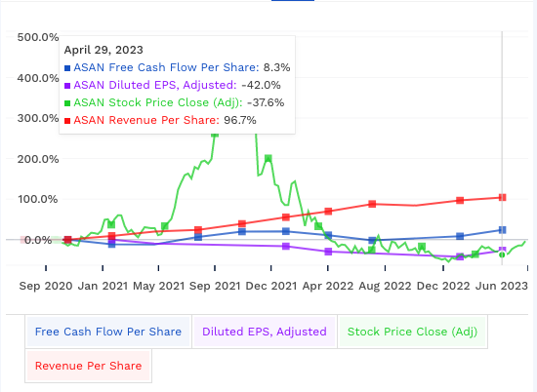
Task: Select the last purple Diluted EPS data point
Action: [x=503, y=251]
